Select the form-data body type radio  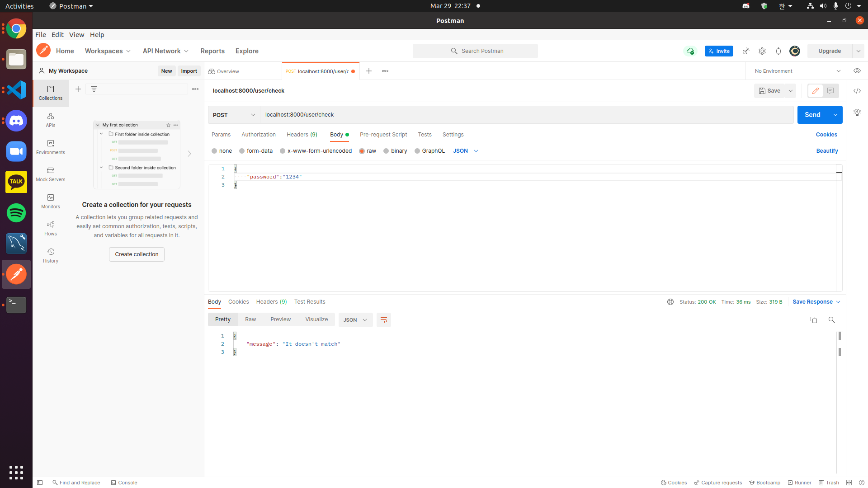(x=242, y=151)
